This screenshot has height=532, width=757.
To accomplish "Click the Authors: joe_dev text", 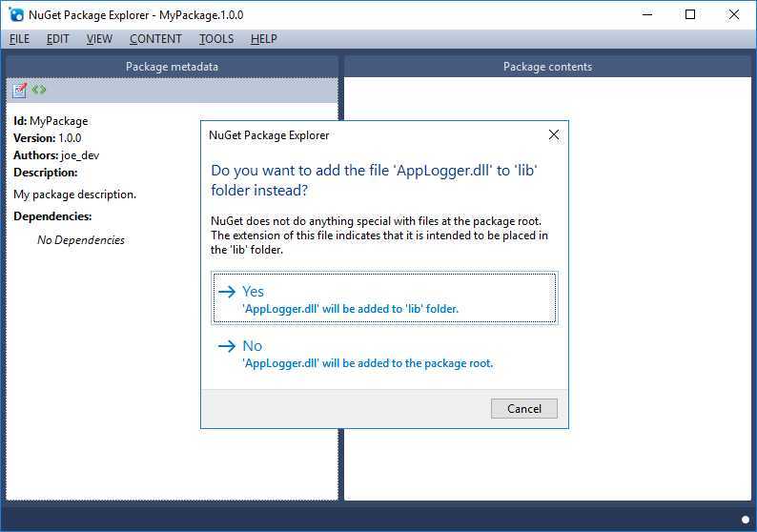I will click(56, 155).
